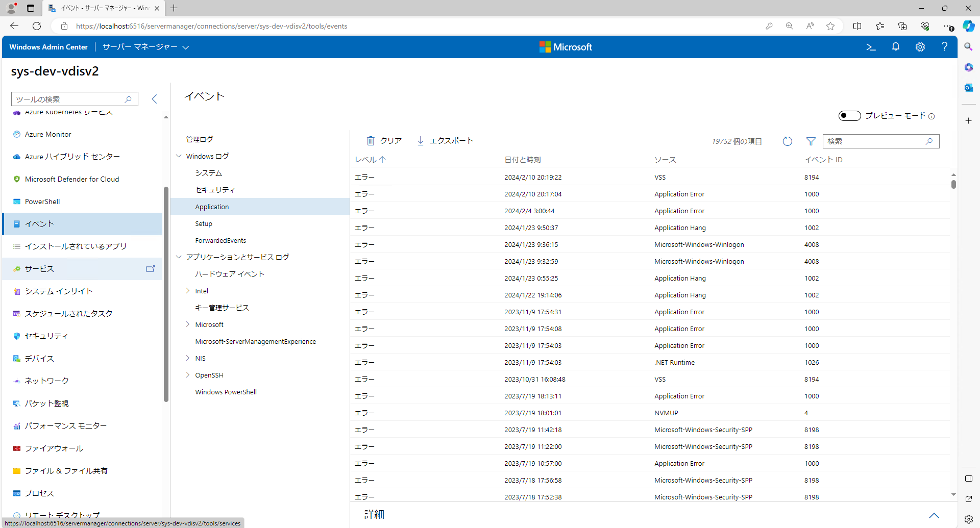Click the PowerShell tool icon in sidebar
Image resolution: width=980 pixels, height=528 pixels.
pos(17,202)
